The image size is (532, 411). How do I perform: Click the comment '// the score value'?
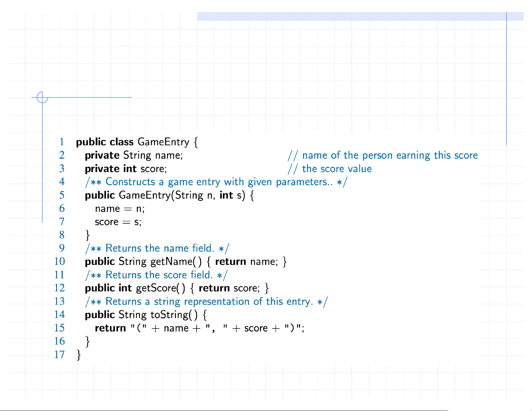tap(330, 169)
